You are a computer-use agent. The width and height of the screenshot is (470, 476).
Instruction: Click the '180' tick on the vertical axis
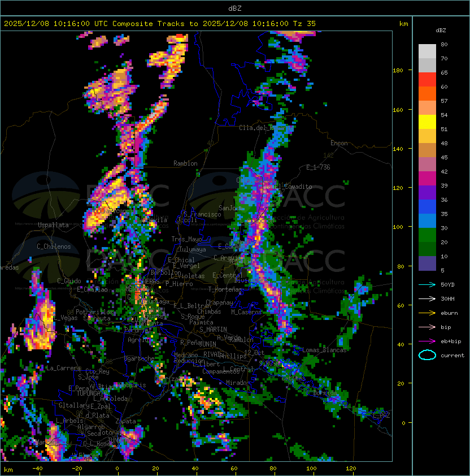398,71
